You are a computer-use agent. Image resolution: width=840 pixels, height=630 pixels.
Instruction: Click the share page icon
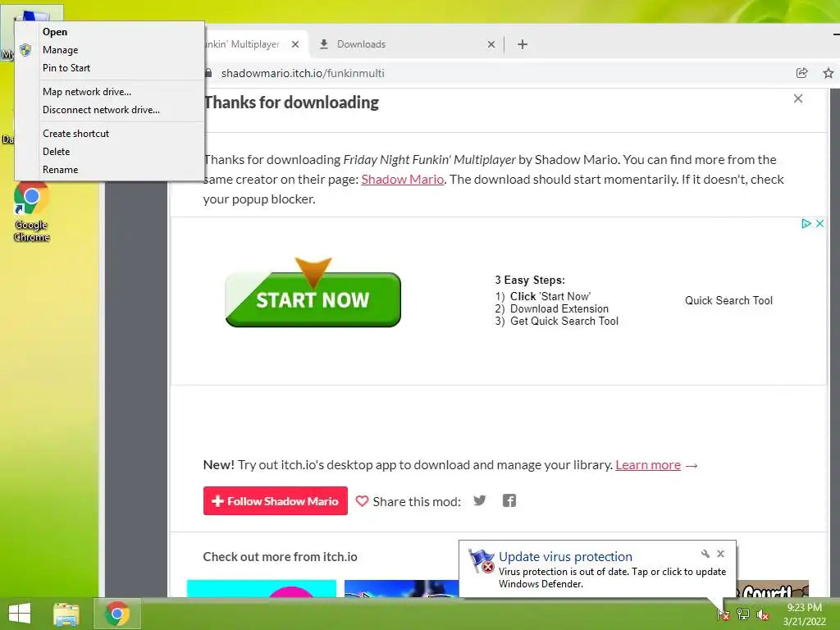[802, 73]
